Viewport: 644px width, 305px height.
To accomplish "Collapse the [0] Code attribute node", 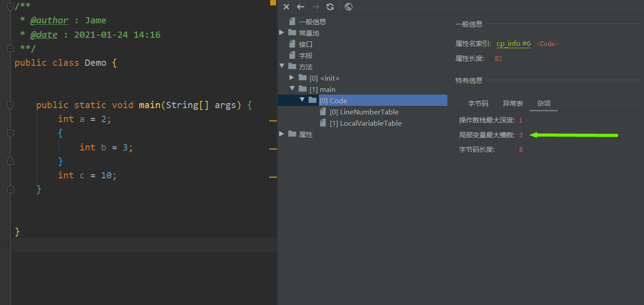I will [x=302, y=100].
